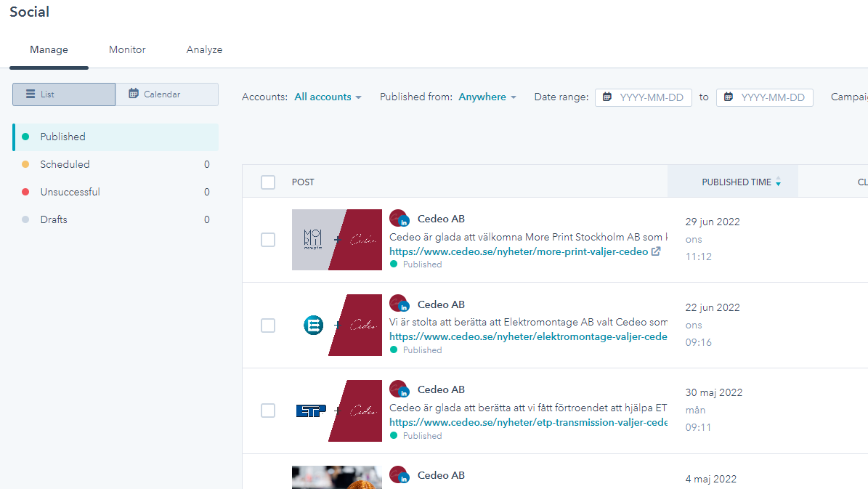Open the All accounts dropdown
Image resolution: width=868 pixels, height=489 pixels.
(x=328, y=97)
